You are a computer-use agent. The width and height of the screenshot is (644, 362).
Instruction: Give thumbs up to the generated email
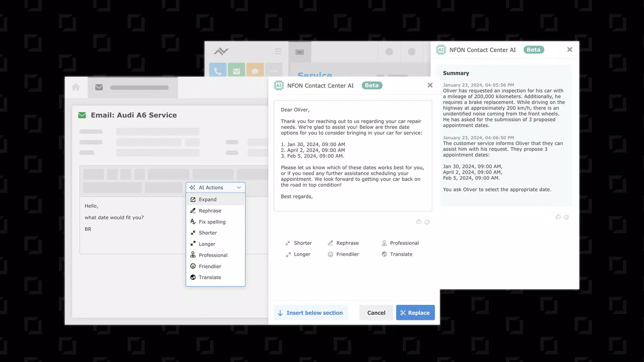click(x=419, y=222)
